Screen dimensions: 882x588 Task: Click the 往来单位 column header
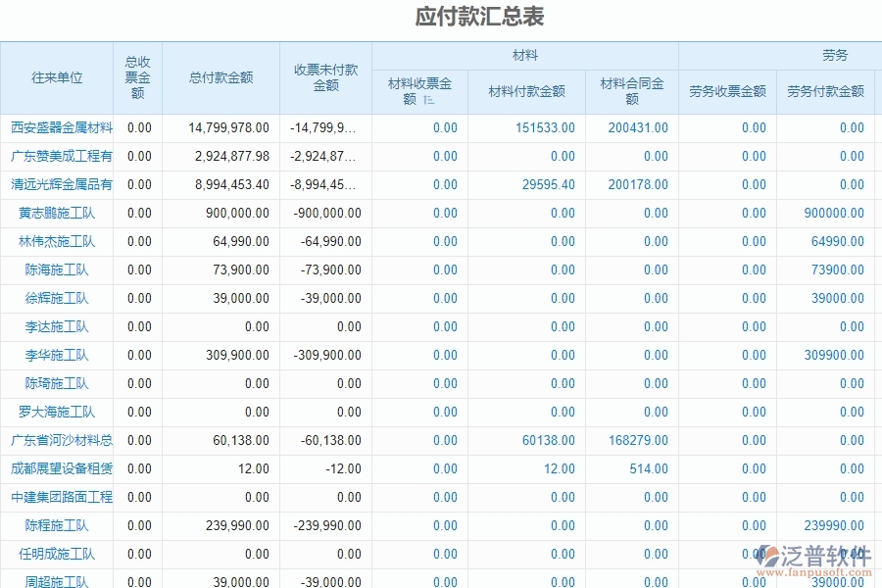[x=56, y=77]
